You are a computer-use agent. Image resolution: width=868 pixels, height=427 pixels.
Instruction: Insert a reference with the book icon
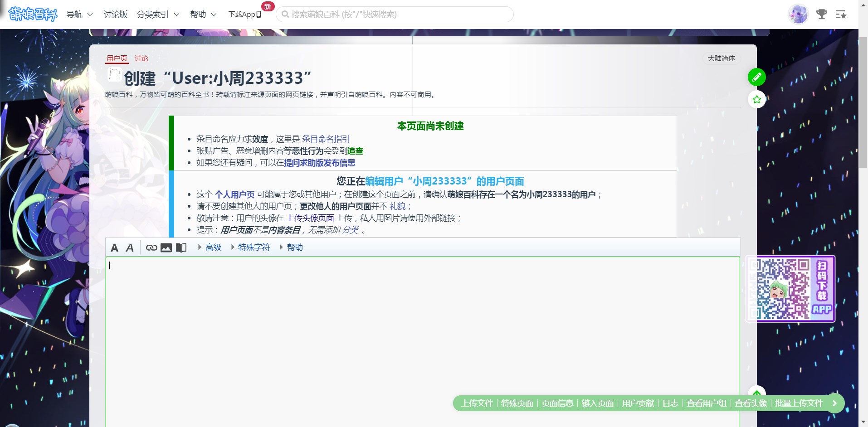pyautogui.click(x=181, y=247)
